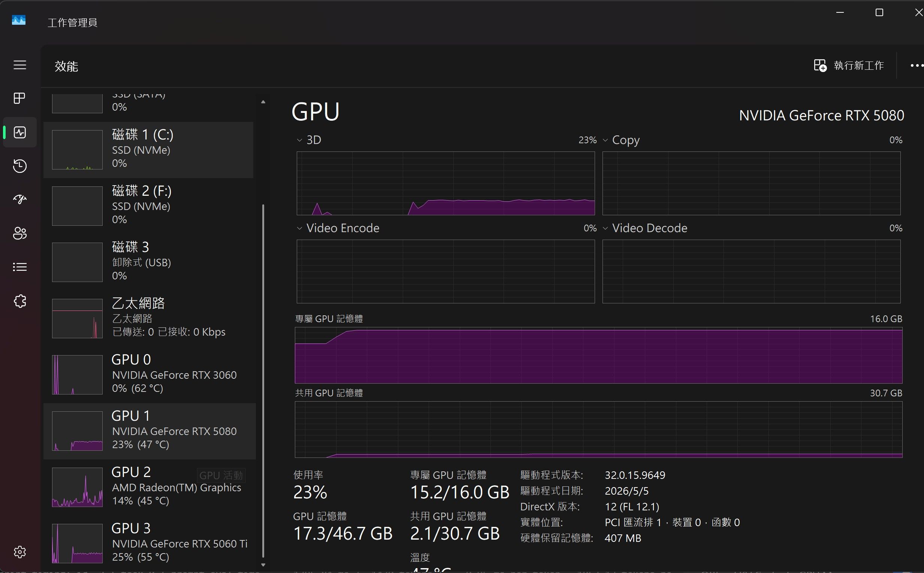Select 磁碟 3 USB removable disk
Screen dimensions: 924x573
pyautogui.click(x=148, y=262)
